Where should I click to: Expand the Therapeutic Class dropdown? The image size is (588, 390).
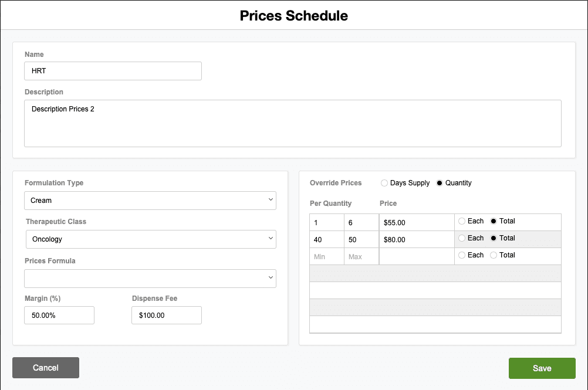pos(151,239)
